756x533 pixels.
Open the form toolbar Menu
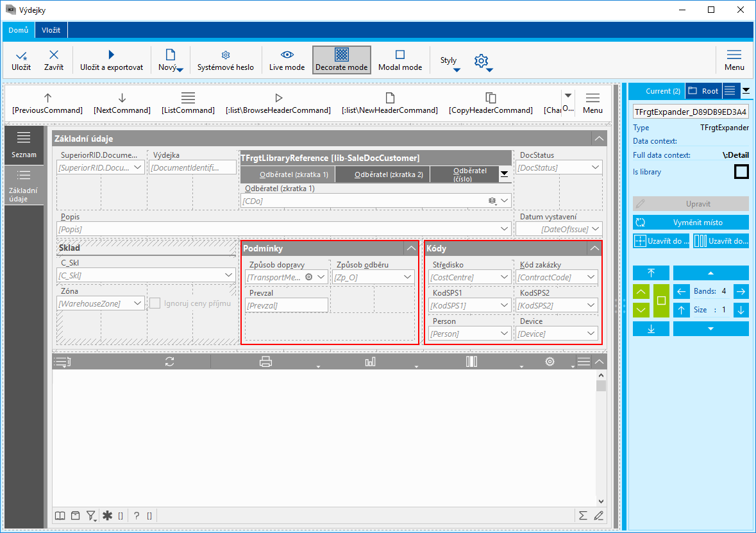(x=592, y=103)
